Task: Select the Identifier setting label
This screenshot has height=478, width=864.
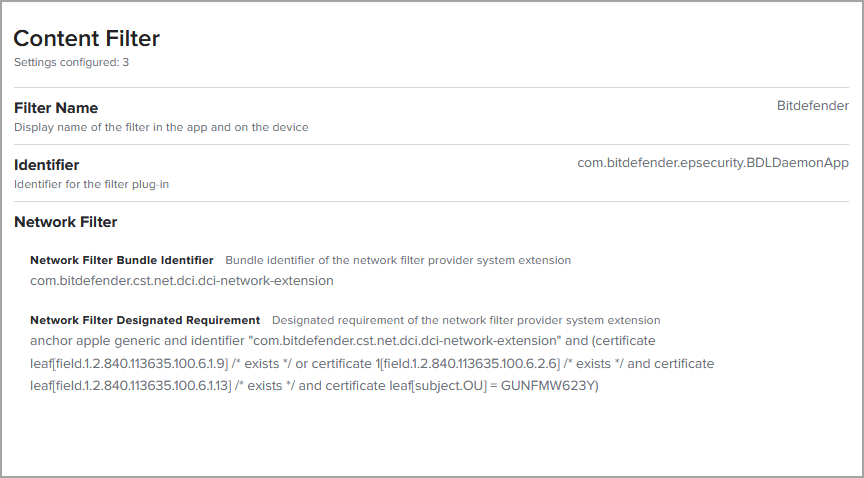Action: click(x=46, y=164)
